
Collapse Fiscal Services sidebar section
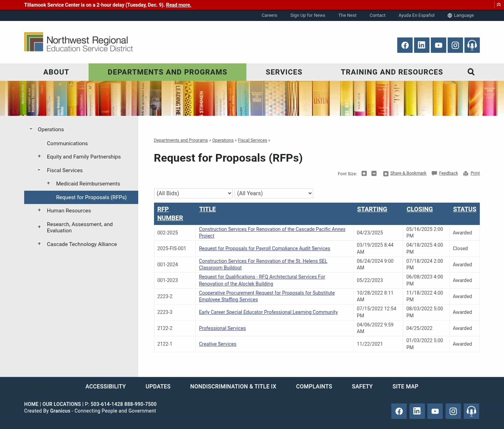[x=39, y=170]
